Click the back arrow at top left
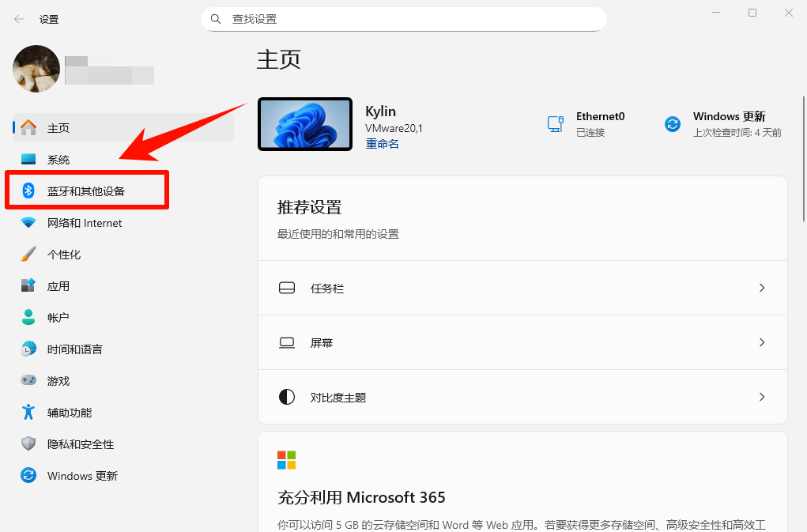The height and width of the screenshot is (532, 807). click(x=17, y=18)
